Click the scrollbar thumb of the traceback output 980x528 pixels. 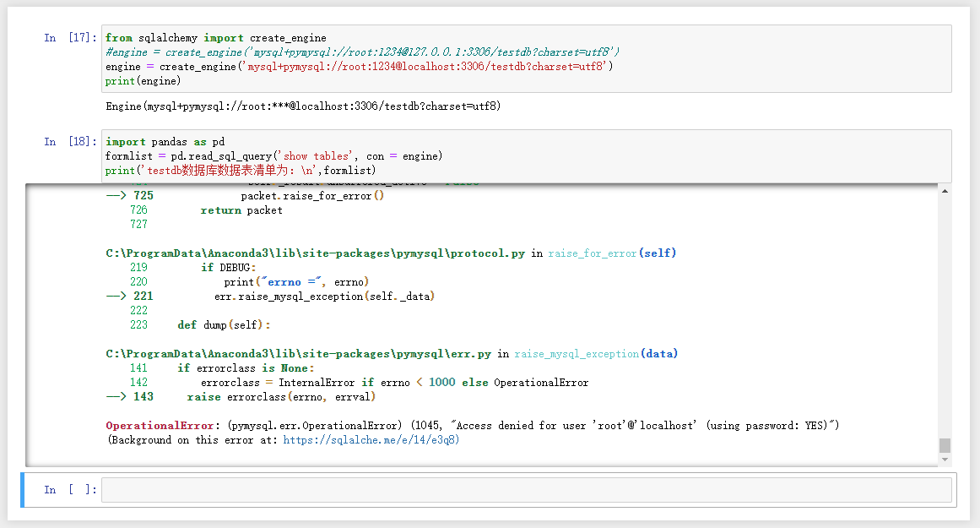[x=945, y=446]
